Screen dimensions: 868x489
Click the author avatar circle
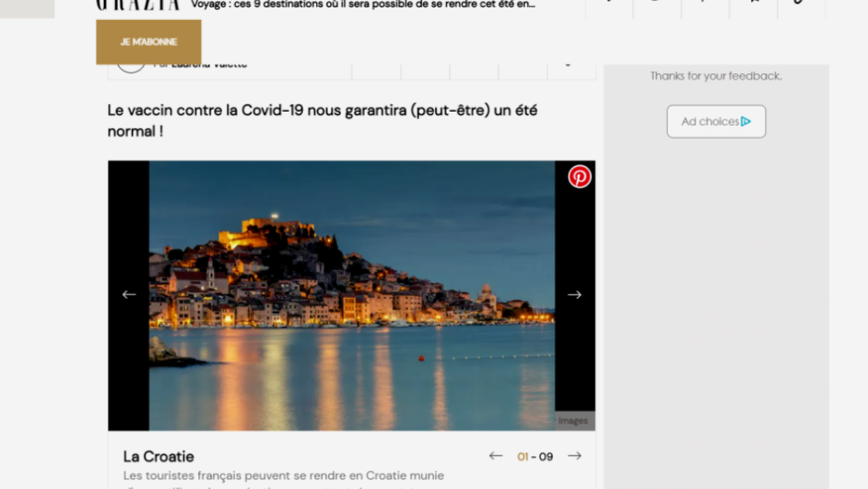(x=131, y=65)
